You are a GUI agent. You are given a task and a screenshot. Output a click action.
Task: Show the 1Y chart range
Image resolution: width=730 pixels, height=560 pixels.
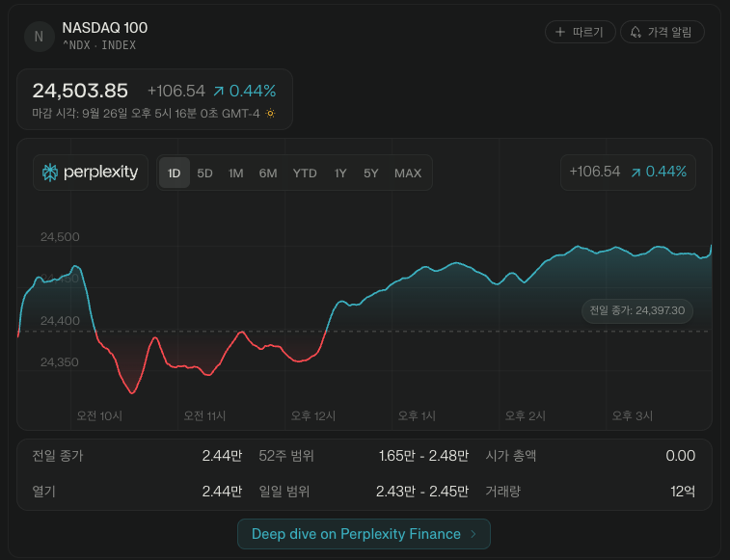click(x=340, y=173)
